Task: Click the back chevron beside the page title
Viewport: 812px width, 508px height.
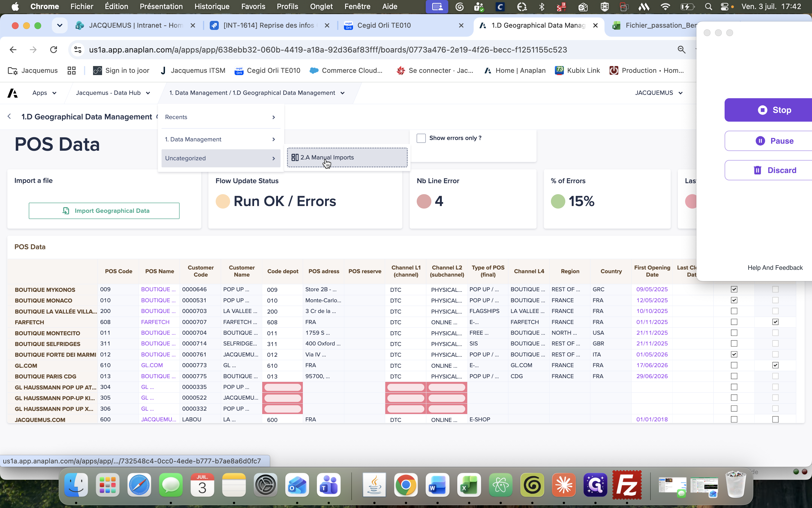Action: (9, 116)
